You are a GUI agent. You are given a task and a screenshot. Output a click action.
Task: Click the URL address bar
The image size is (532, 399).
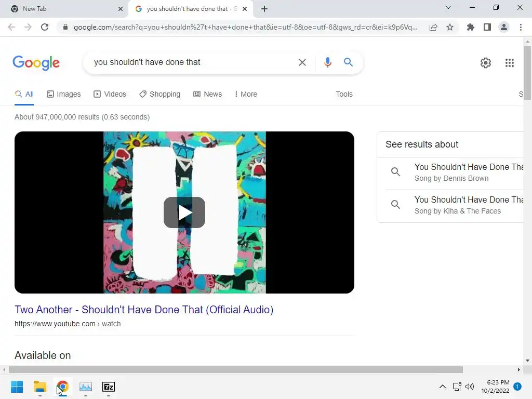point(245,27)
